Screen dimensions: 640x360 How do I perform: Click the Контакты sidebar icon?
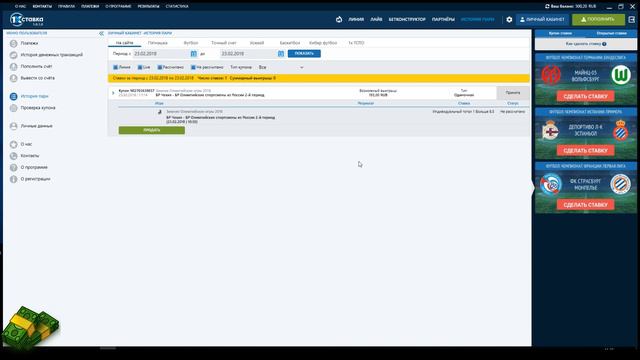click(x=13, y=156)
